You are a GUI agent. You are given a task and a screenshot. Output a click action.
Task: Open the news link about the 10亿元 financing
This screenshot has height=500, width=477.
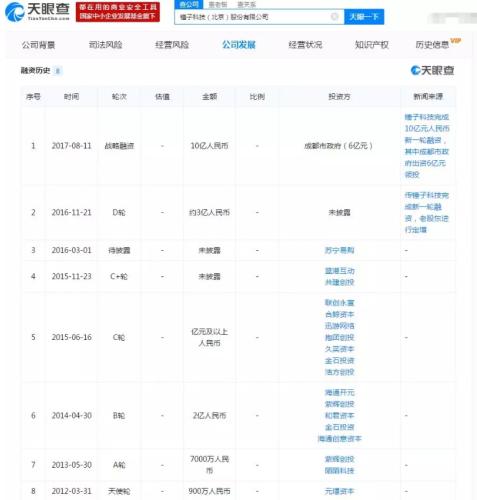click(427, 146)
